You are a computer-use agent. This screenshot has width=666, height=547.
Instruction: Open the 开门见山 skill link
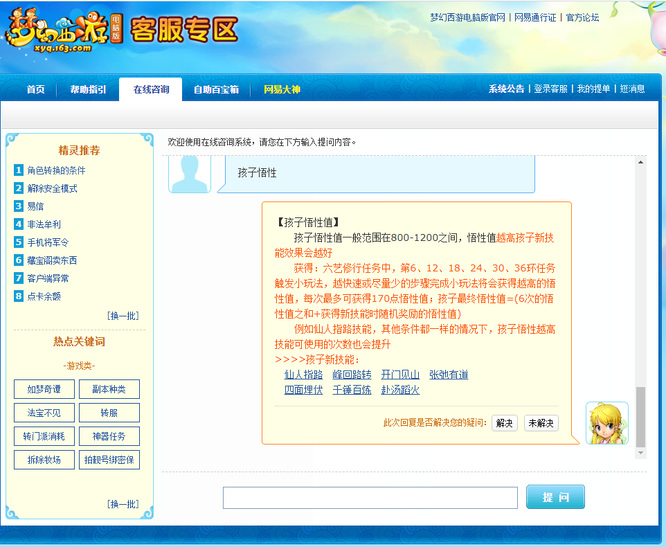tap(400, 375)
